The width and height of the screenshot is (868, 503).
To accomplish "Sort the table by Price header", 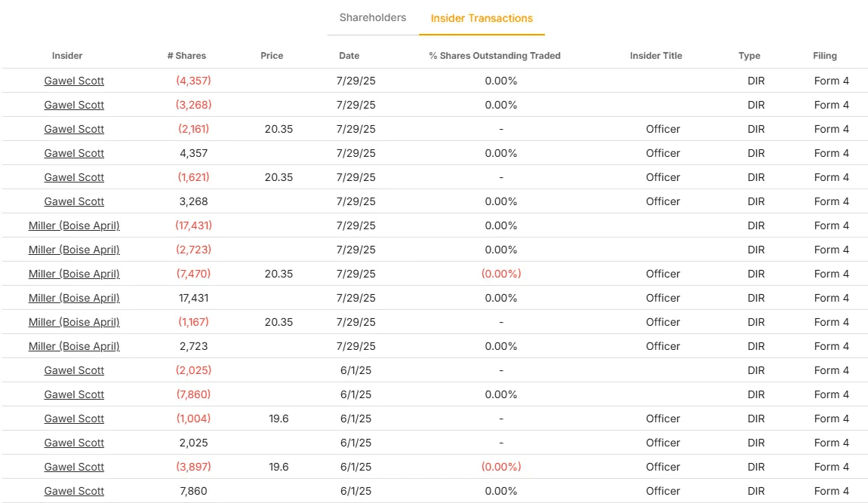I will (x=272, y=56).
